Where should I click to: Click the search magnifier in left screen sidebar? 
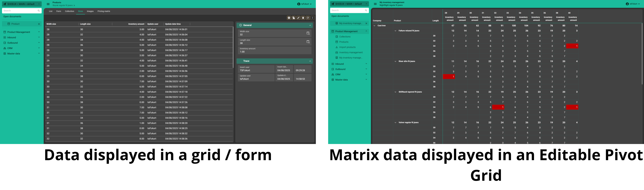point(39,11)
